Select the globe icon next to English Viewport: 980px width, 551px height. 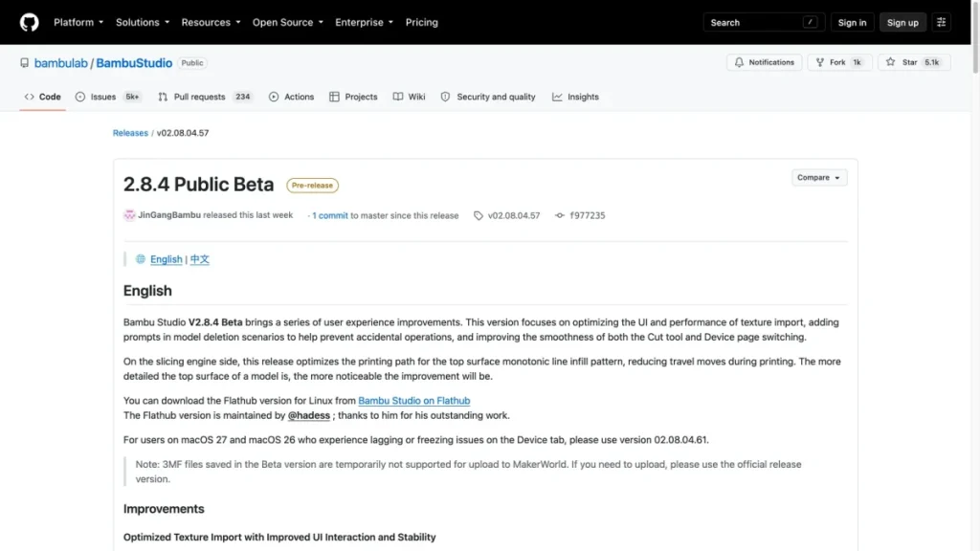pos(141,259)
